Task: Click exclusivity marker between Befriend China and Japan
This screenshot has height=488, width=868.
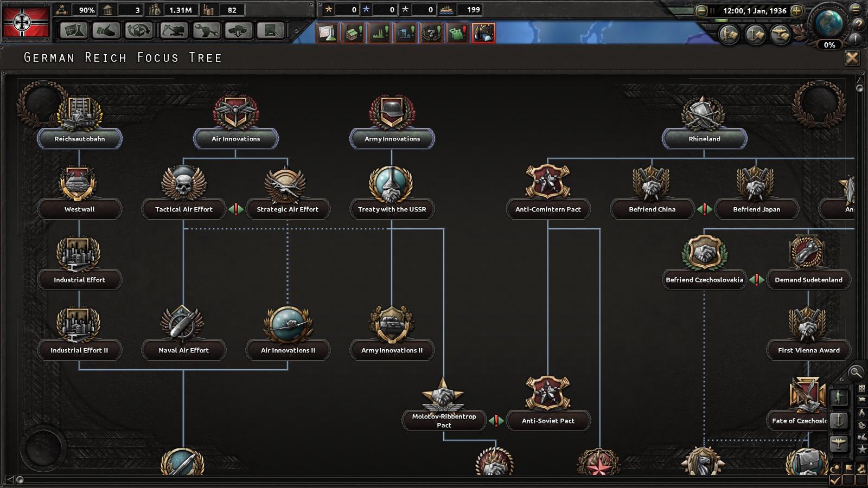Action: coord(705,209)
